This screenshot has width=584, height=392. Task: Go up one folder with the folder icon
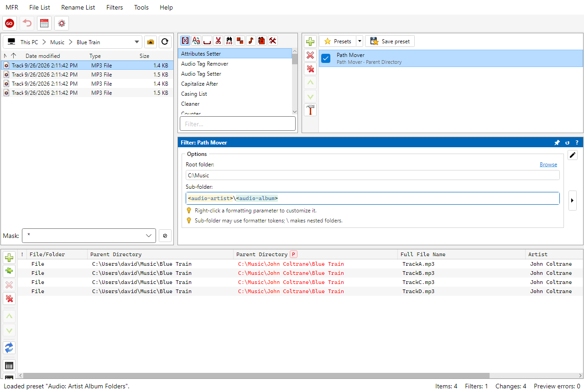pyautogui.click(x=151, y=42)
